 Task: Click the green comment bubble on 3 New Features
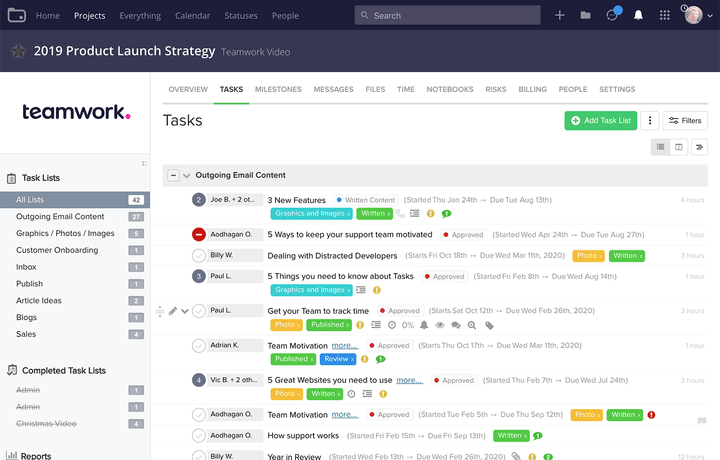click(x=446, y=213)
